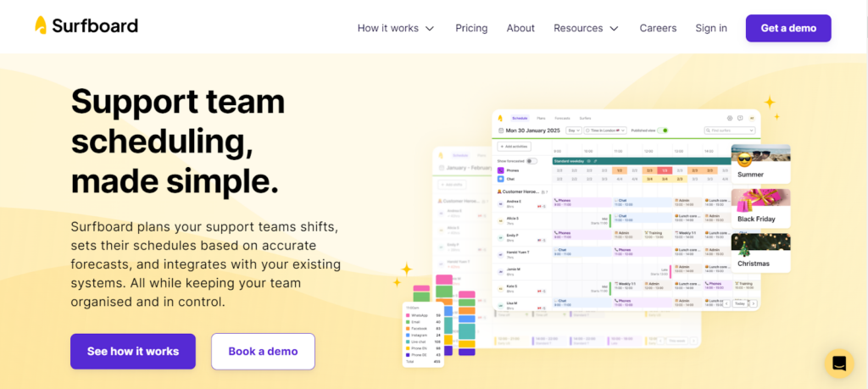Toggle the Show forecasted switch
Viewport: 868px width, 389px height.
[531, 161]
